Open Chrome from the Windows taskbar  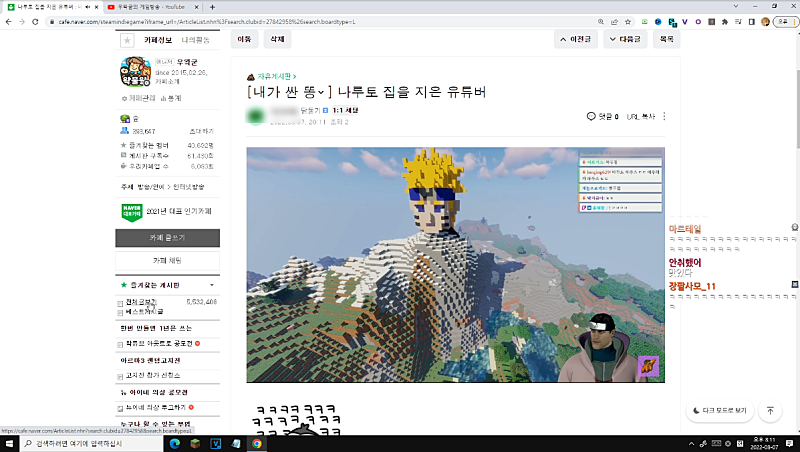click(x=257, y=443)
